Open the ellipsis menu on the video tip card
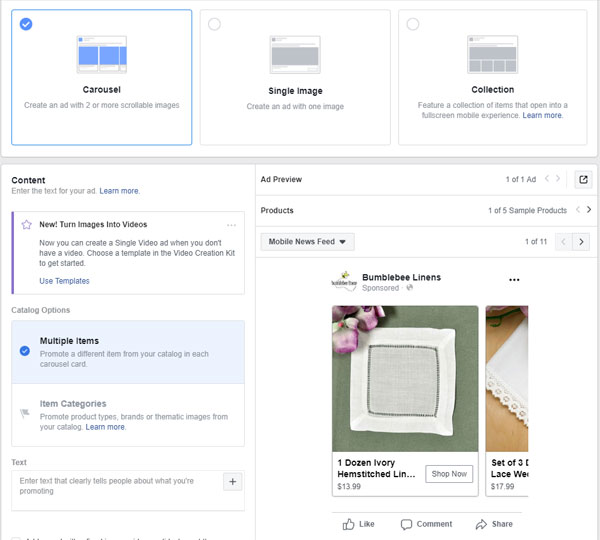Viewport: 600px width, 540px height. coord(232,225)
